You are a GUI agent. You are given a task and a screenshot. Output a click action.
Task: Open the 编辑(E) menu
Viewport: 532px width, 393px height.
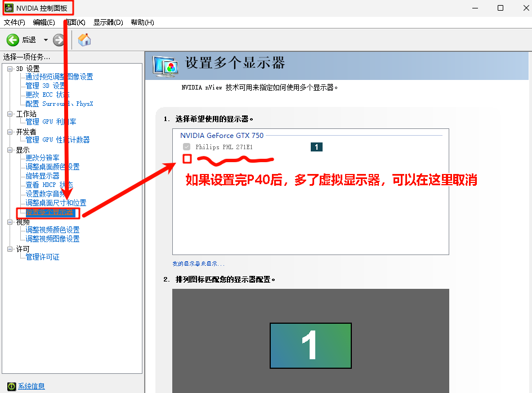(44, 23)
